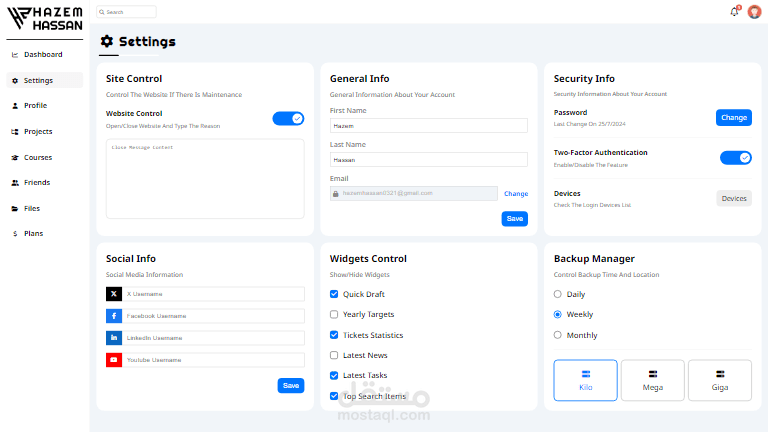
Task: Click the Facebook Username input field
Action: (x=213, y=316)
